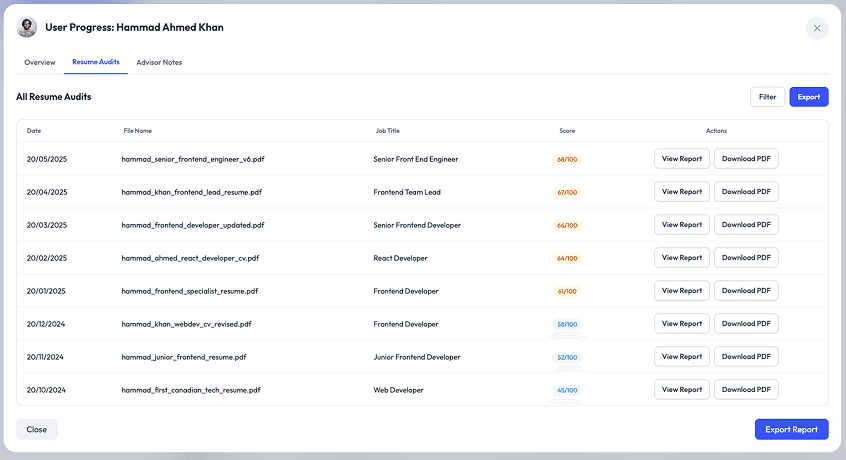The height and width of the screenshot is (460, 846).
Task: Open the Advisor Notes tab
Action: 159,62
